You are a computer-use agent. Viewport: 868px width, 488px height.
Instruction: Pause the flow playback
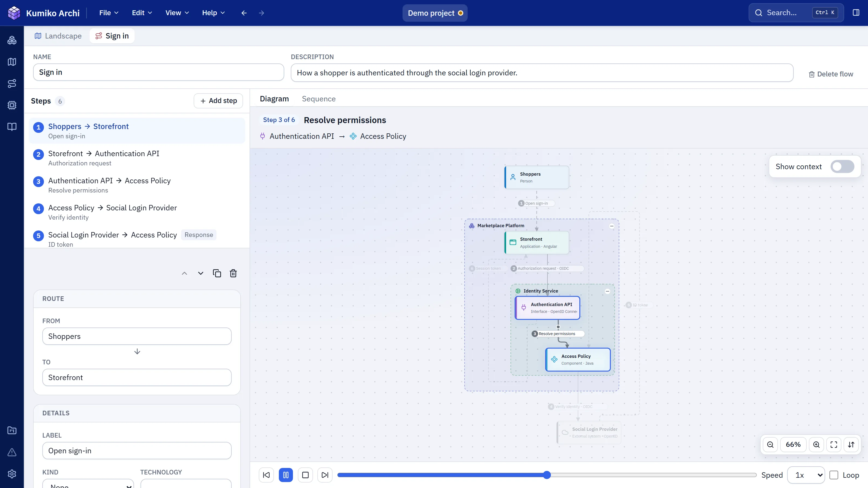point(286,475)
